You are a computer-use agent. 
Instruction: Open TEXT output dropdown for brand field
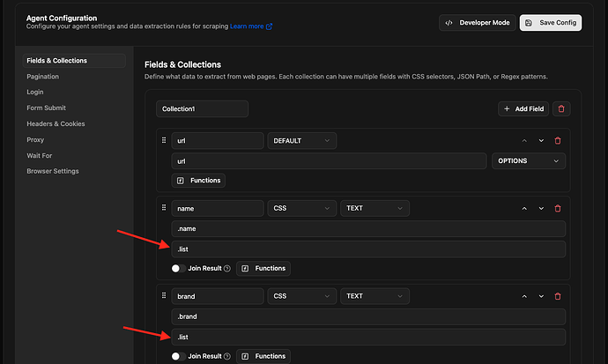(375, 296)
